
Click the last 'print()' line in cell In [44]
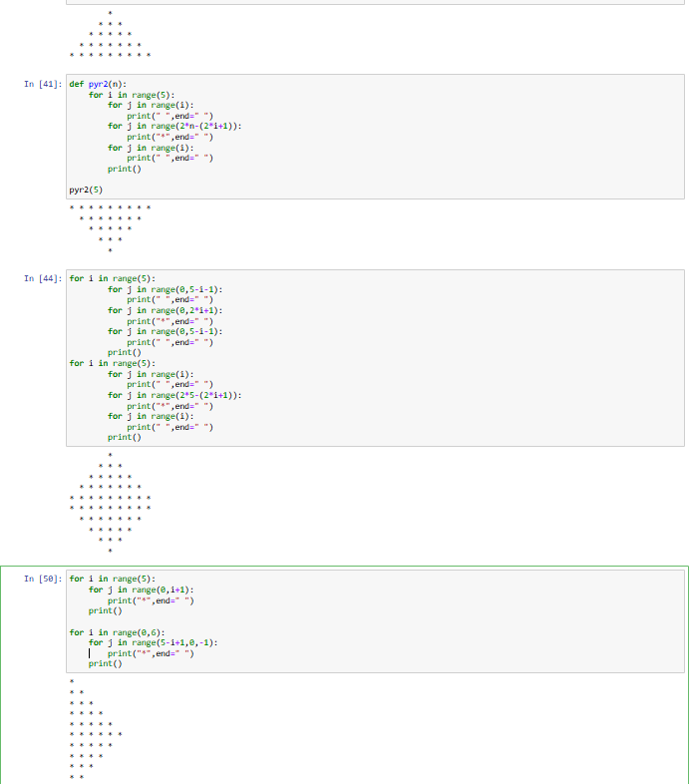(125, 438)
